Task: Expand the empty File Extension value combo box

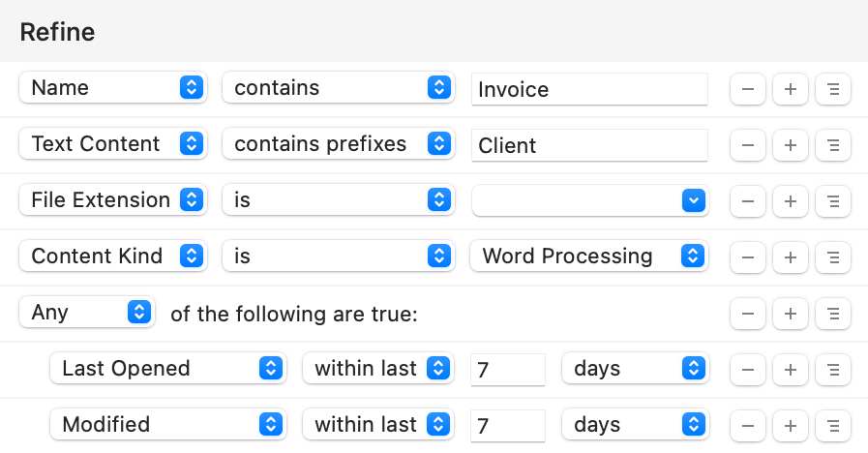Action: 693,200
